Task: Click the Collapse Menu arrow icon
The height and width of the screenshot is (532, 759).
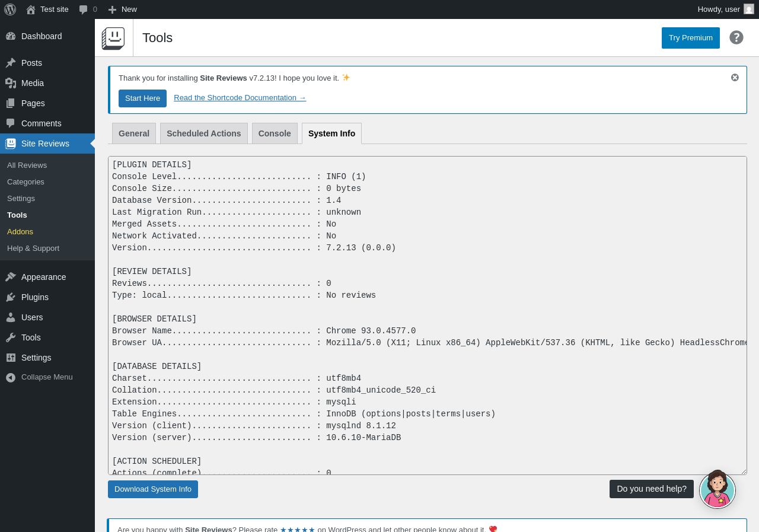Action: pos(11,377)
